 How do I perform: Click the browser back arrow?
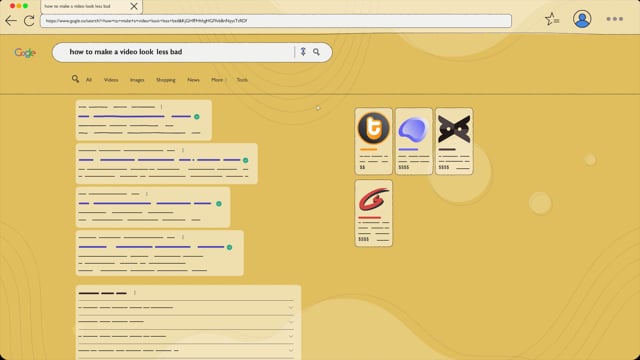(x=11, y=20)
